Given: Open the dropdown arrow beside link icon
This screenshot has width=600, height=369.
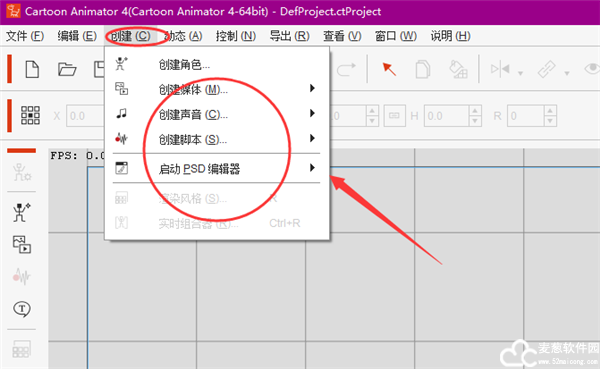Looking at the screenshot, I should (567, 73).
